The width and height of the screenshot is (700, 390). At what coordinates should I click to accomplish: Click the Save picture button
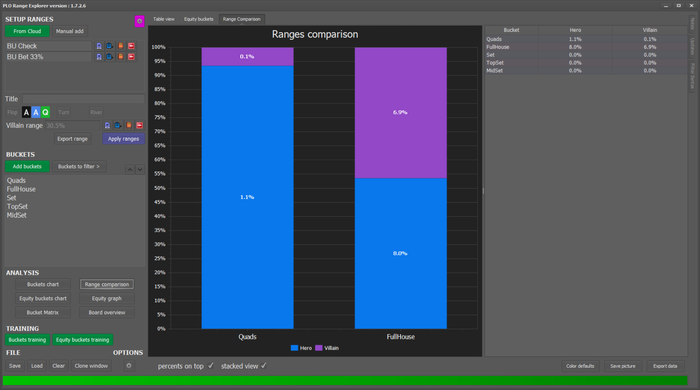click(623, 366)
